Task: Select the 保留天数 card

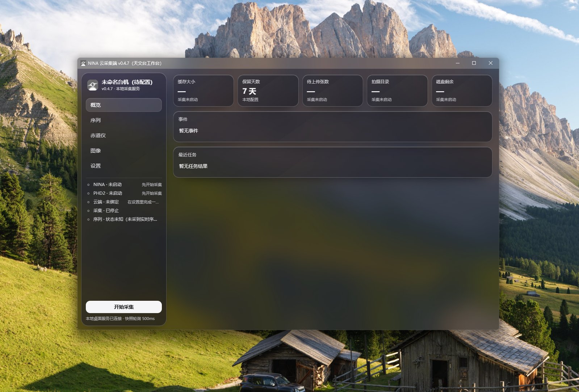Action: pyautogui.click(x=268, y=91)
